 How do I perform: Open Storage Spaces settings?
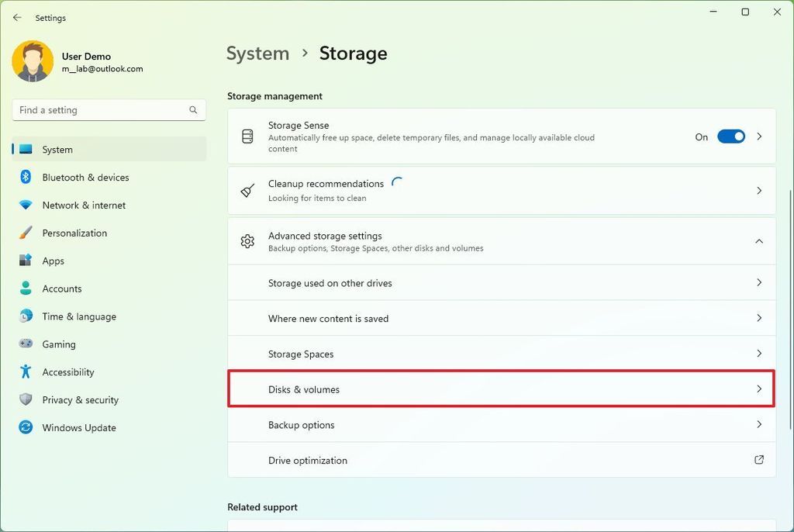click(501, 354)
